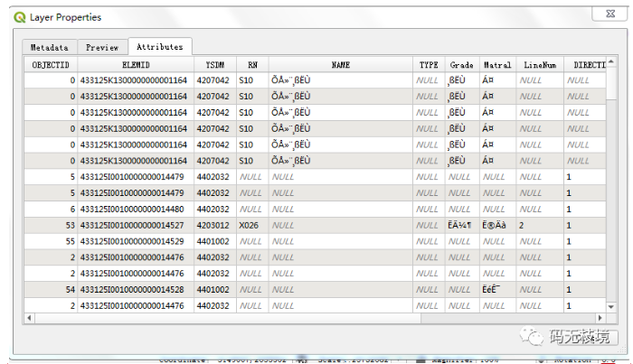Image resolution: width=633 pixels, height=364 pixels.
Task: Select ELEMID cell 433125I0010000000014529
Action: [136, 241]
